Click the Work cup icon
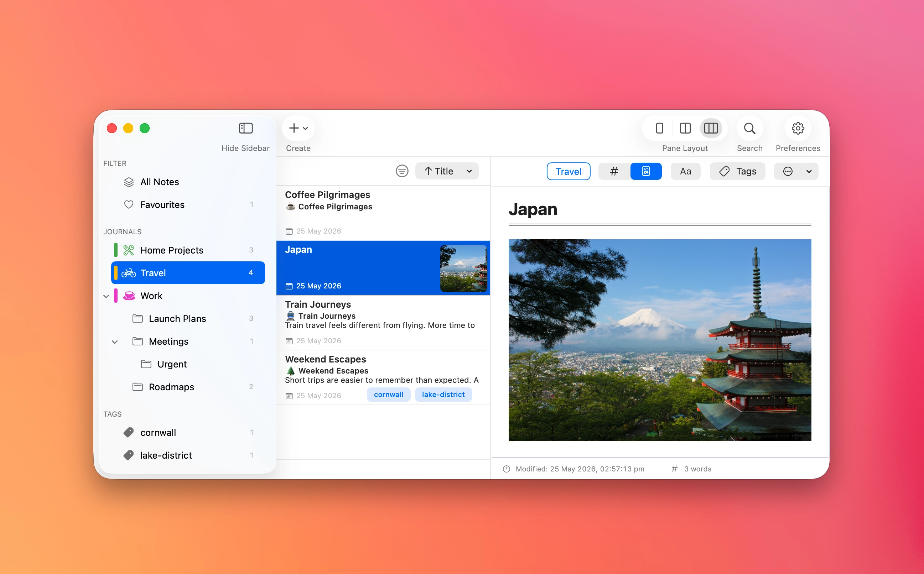 tap(129, 296)
